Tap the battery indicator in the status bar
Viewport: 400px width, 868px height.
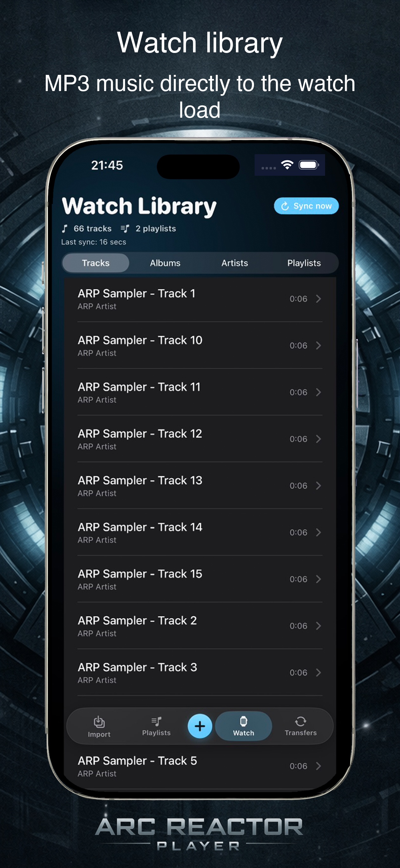click(x=309, y=165)
